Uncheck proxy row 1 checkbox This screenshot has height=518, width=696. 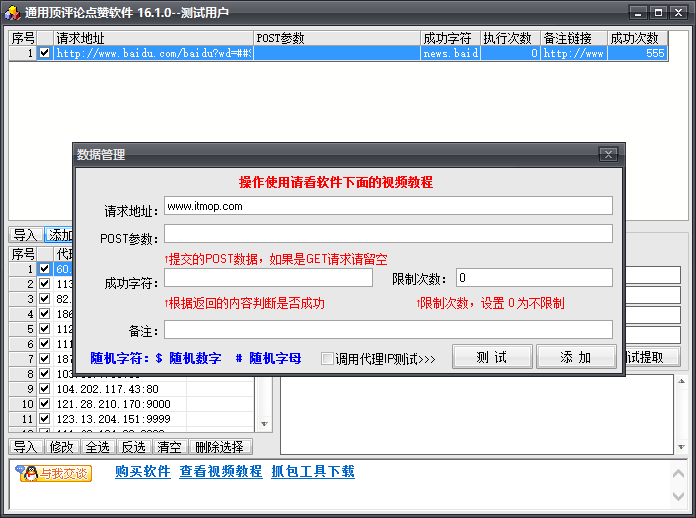pos(44,269)
